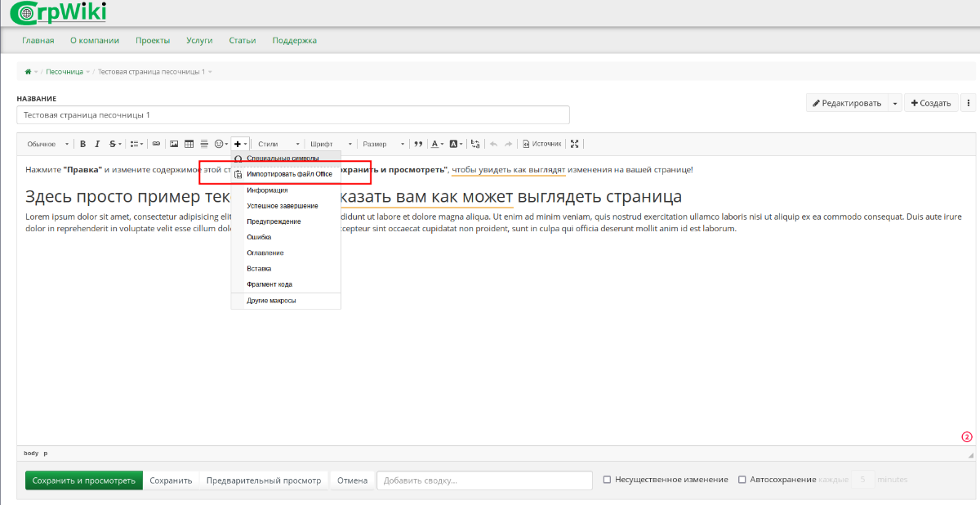Choose Успешное завершение macro
The height and width of the screenshot is (505, 980).
tap(286, 206)
